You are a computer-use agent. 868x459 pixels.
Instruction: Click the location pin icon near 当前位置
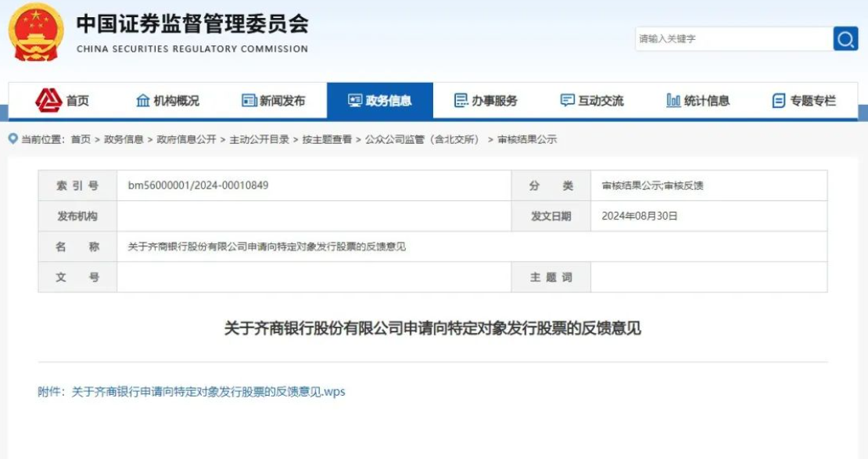click(x=13, y=138)
